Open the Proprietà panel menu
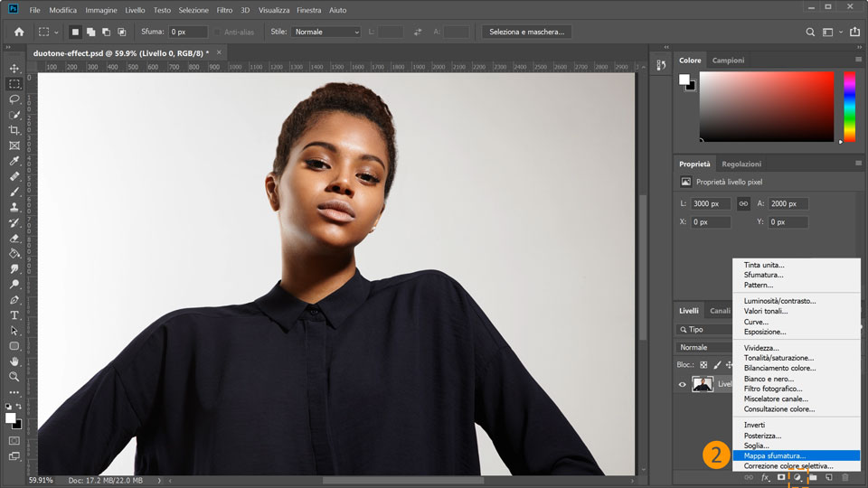 pos(858,164)
